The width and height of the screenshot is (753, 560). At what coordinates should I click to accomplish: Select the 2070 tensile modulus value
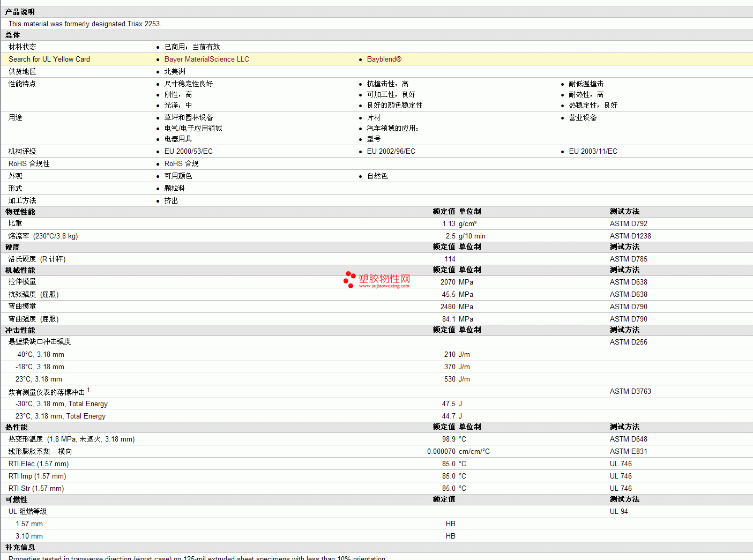(x=448, y=282)
